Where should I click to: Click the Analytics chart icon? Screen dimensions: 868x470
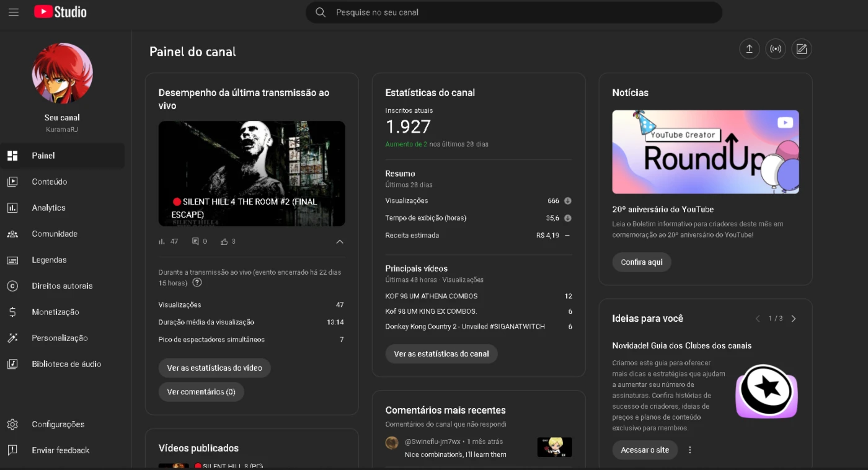click(x=12, y=208)
